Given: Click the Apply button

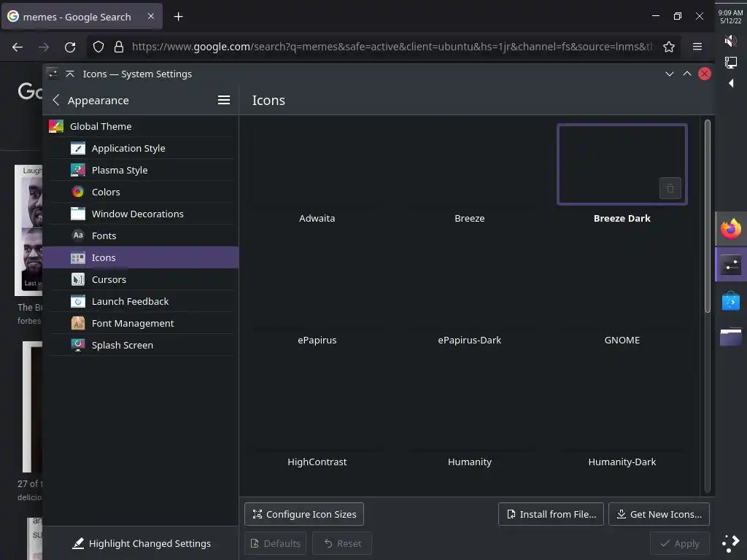Looking at the screenshot, I should 680,543.
